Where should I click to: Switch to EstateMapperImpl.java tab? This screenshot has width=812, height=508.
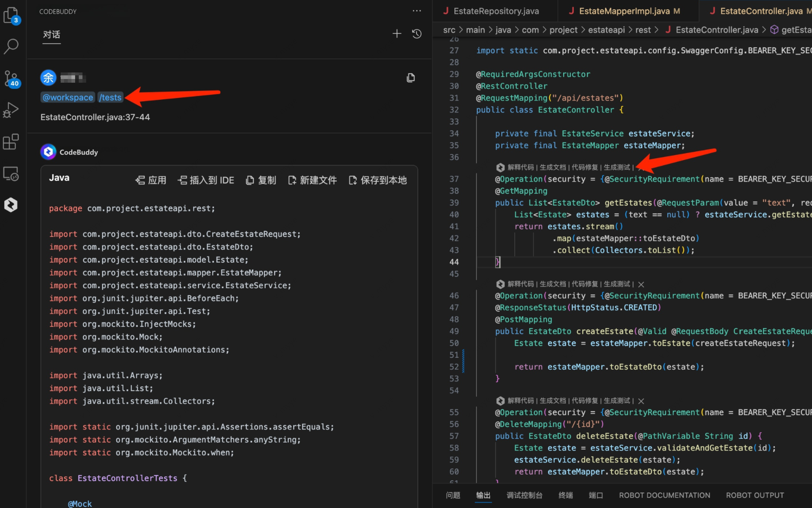pos(624,11)
